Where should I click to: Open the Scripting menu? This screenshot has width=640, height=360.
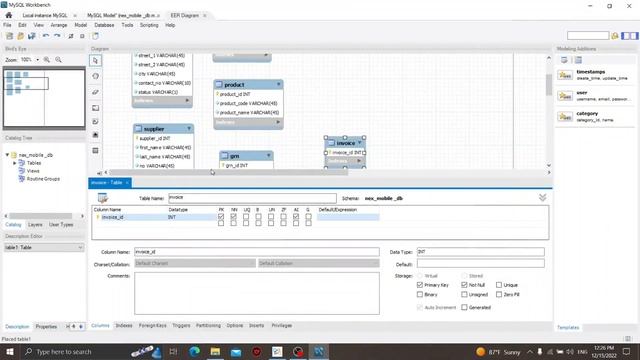pyautogui.click(x=149, y=25)
